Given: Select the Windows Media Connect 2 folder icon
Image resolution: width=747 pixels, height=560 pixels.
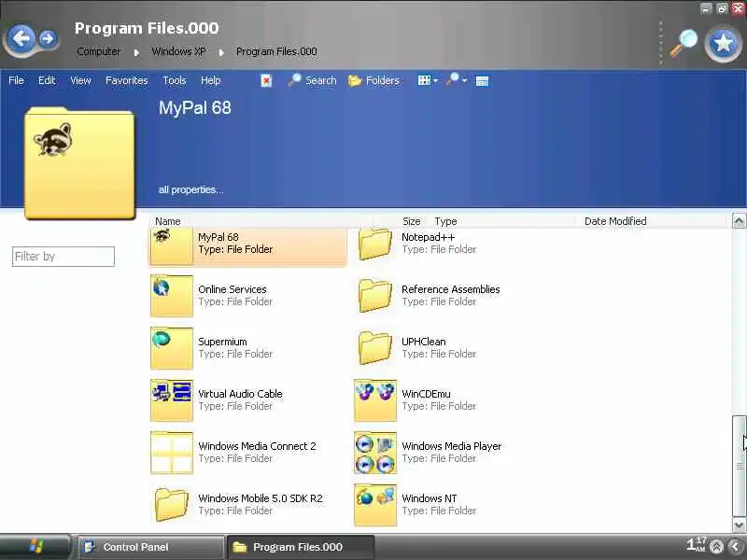Looking at the screenshot, I should [172, 453].
